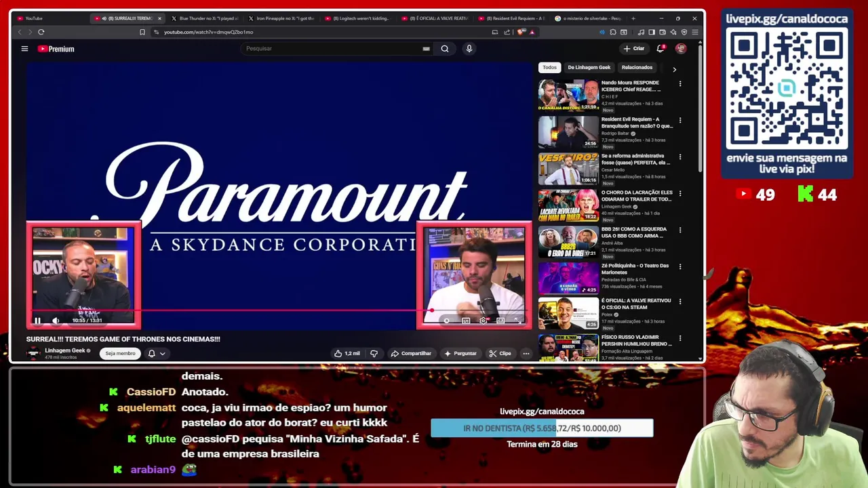This screenshot has width=868, height=488.
Task: Dislike the video with thumbs down
Action: pyautogui.click(x=374, y=353)
